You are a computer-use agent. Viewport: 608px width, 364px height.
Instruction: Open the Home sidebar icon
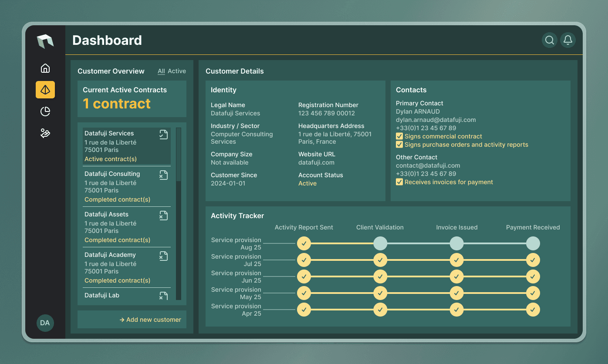[x=45, y=68]
